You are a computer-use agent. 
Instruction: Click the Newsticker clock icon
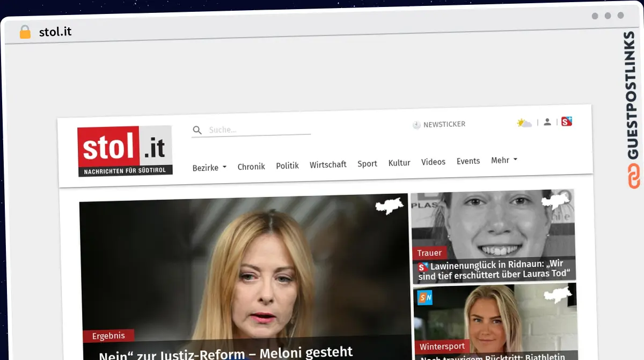[x=416, y=125]
